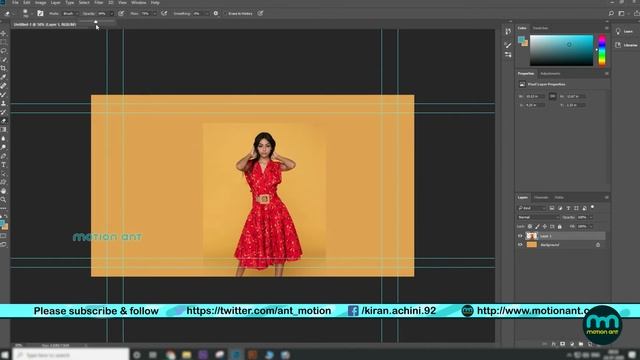Toggle pressure for opacity button
Screen dimensions: 640x360
click(121, 13)
